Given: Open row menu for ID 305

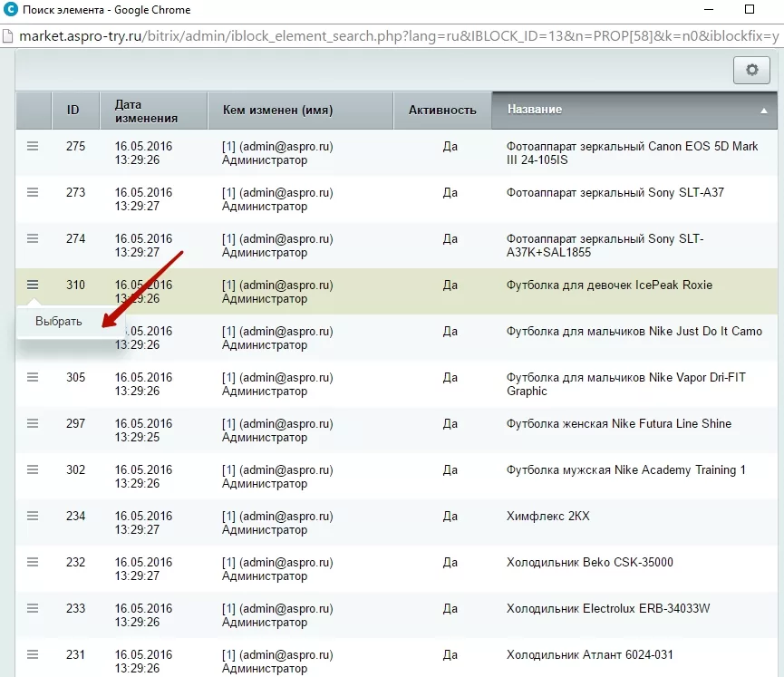Looking at the screenshot, I should pos(33,377).
